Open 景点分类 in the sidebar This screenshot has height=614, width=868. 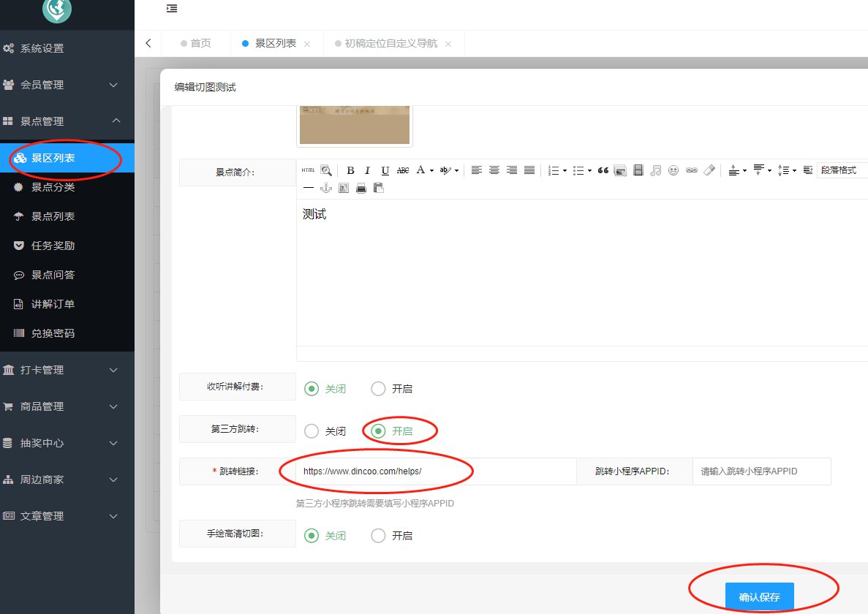[53, 187]
